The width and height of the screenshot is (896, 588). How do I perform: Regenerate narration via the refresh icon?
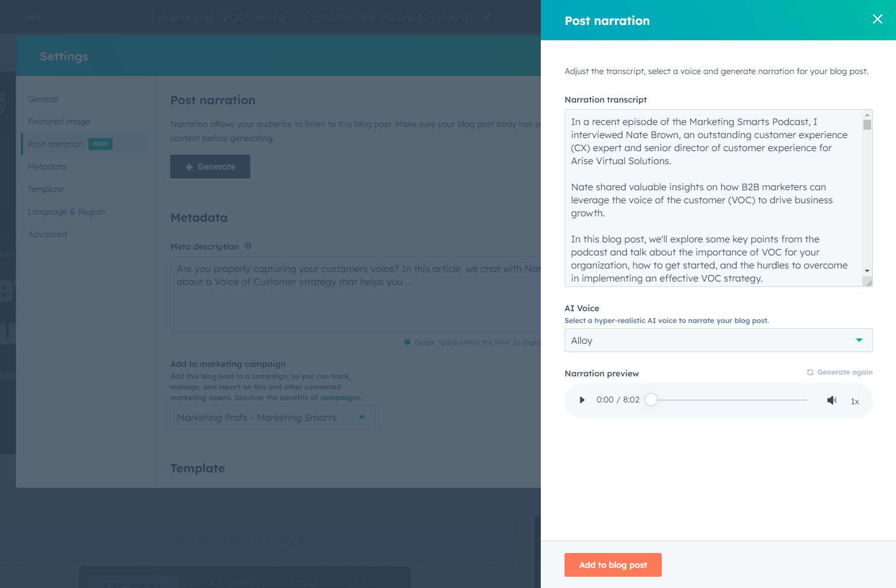(x=809, y=372)
